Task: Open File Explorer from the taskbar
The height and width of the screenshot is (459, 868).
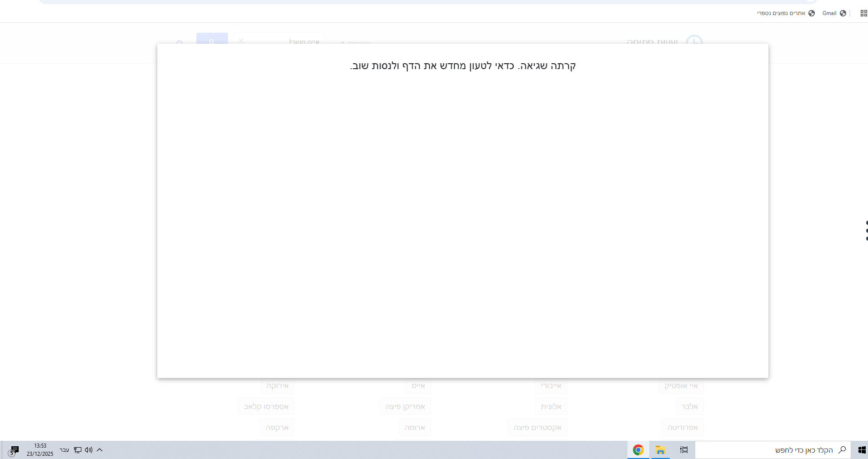Action: tap(660, 450)
